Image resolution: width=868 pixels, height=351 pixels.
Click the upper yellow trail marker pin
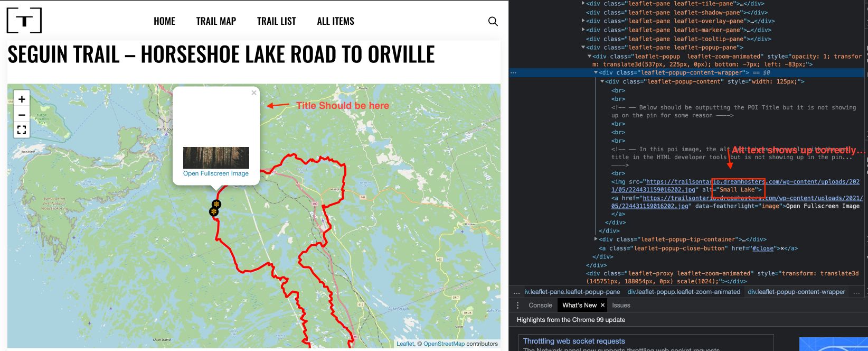[x=216, y=204]
